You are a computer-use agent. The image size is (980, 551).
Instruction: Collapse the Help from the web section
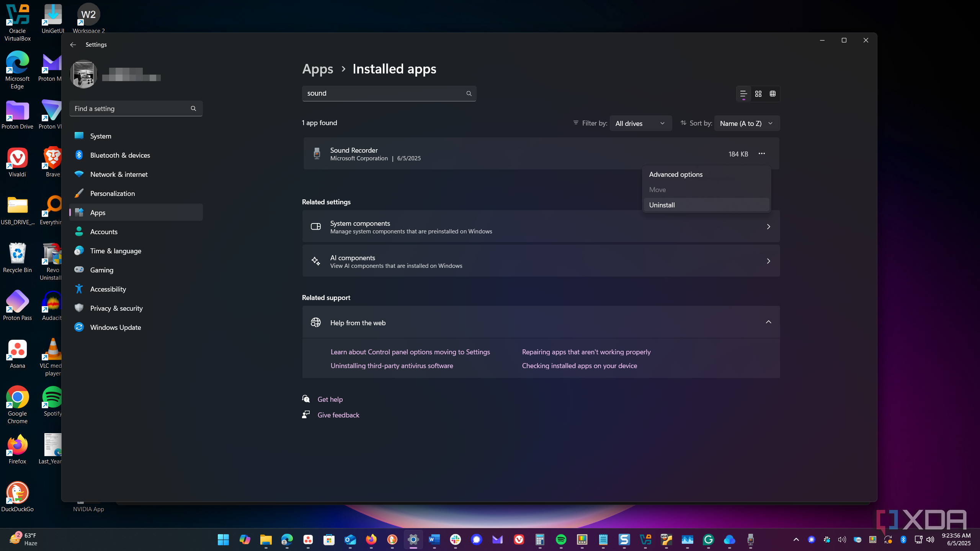click(x=768, y=322)
